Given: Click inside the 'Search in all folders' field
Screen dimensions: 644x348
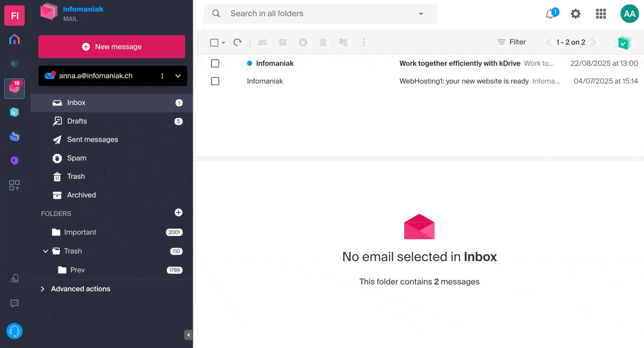Looking at the screenshot, I should coord(320,14).
